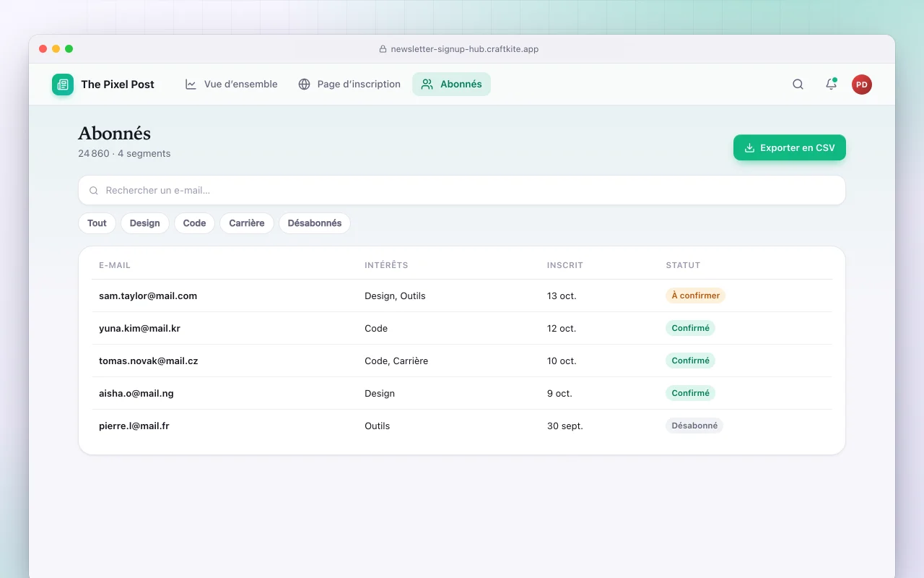This screenshot has height=578, width=924.
Task: Click the people icon in the Abonnés tab
Action: click(x=427, y=85)
